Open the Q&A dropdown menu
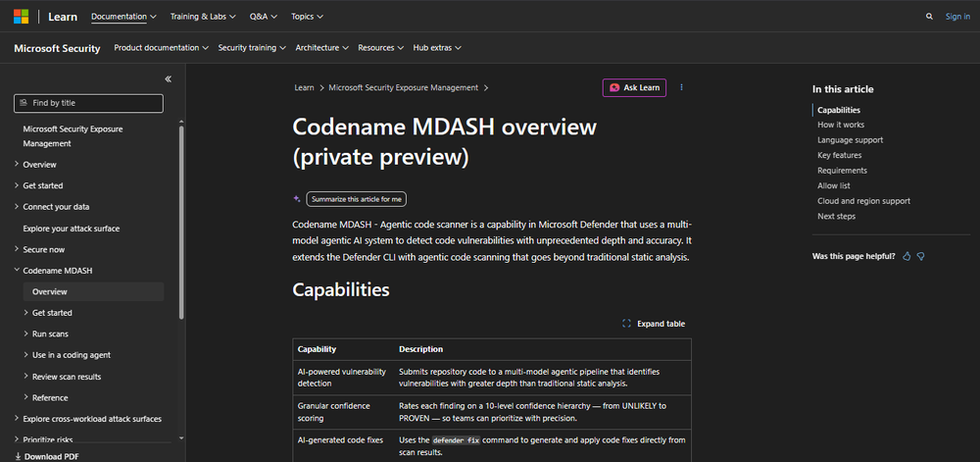The image size is (980, 462). (263, 17)
